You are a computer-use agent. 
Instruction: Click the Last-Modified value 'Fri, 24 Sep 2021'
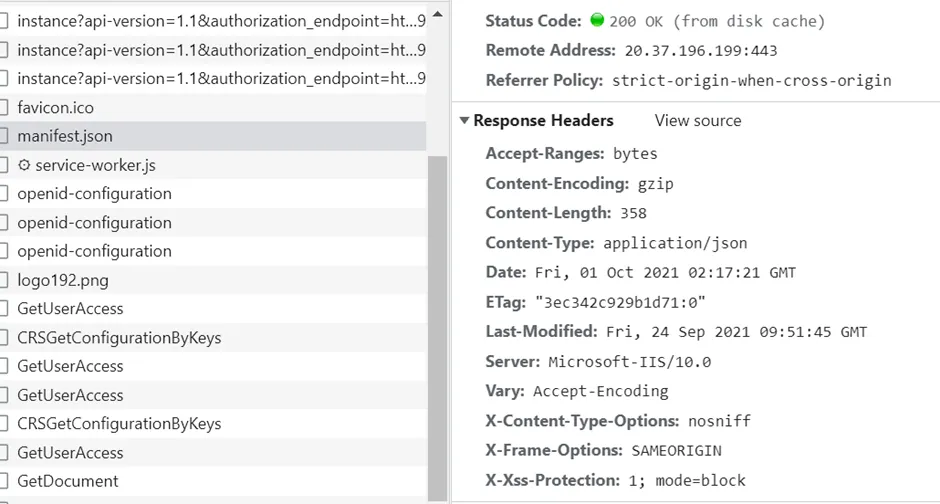pyautogui.click(x=678, y=332)
